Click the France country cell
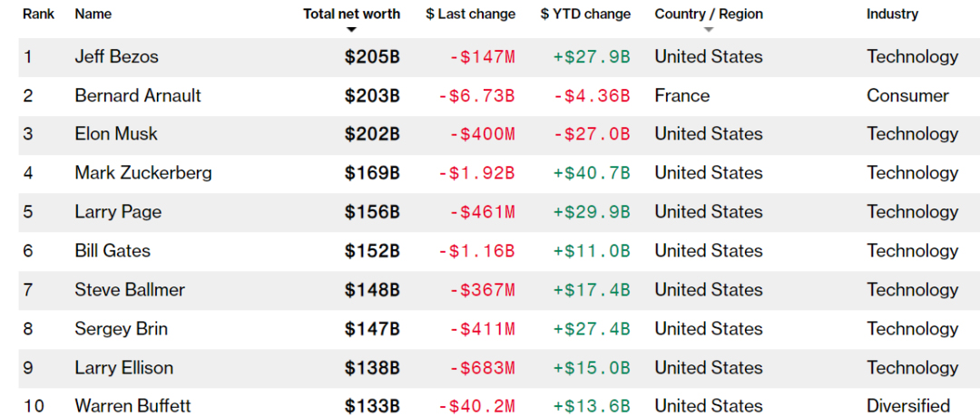This screenshot has height=418, width=980. tap(681, 96)
